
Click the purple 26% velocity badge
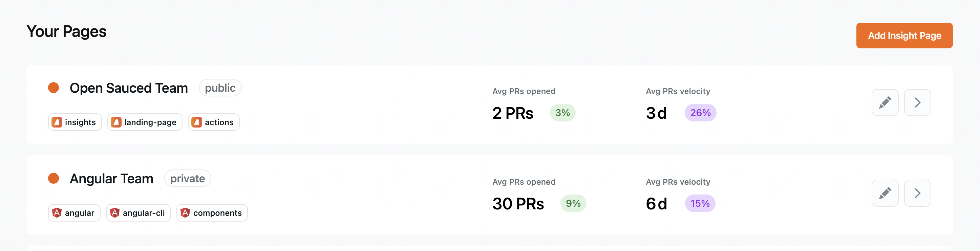click(700, 113)
